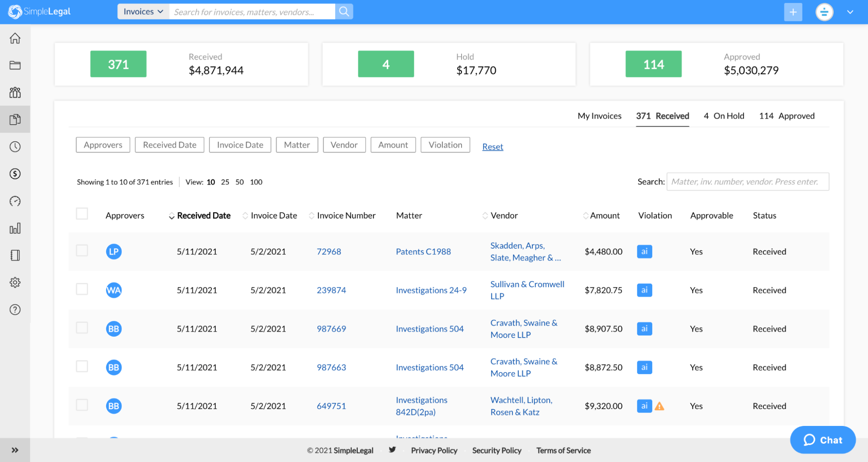This screenshot has height=462, width=868.
Task: Click warning triangle on invoice 649751
Action: [x=660, y=406]
